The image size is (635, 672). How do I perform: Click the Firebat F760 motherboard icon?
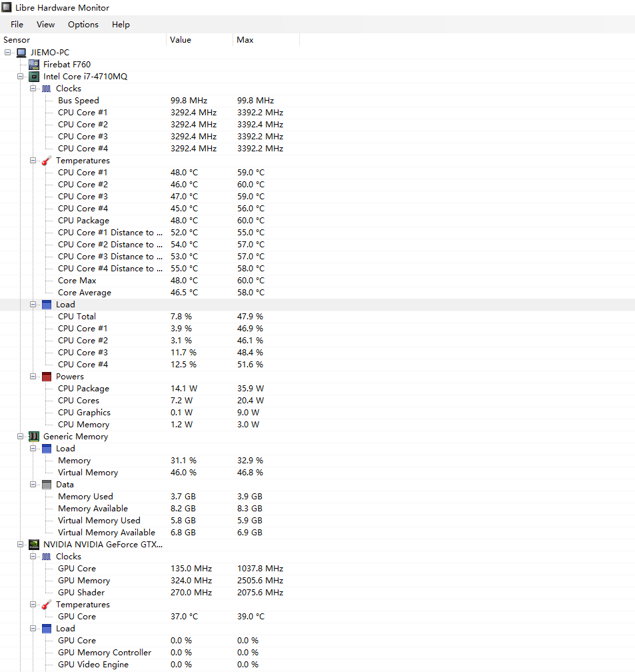(34, 65)
